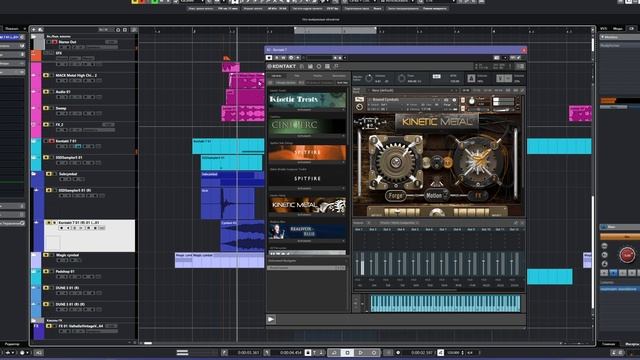
Task: Select the Kontakt 7 01 cyan clip
Action: [228, 146]
